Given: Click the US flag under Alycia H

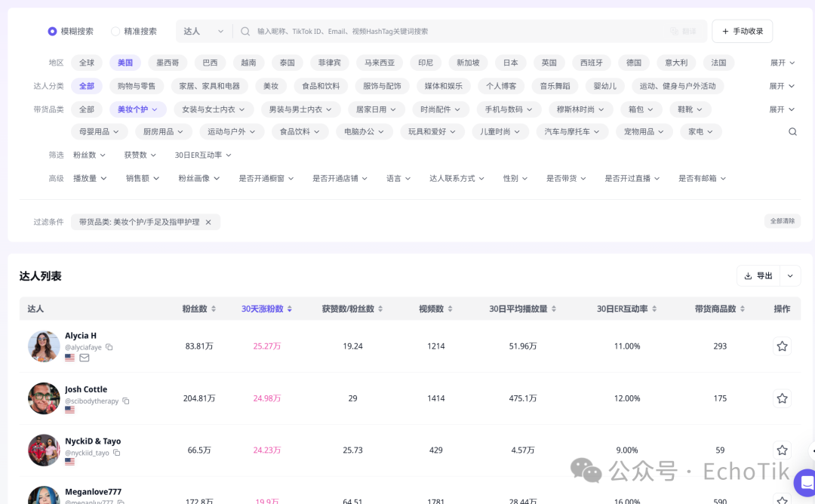Looking at the screenshot, I should [69, 358].
